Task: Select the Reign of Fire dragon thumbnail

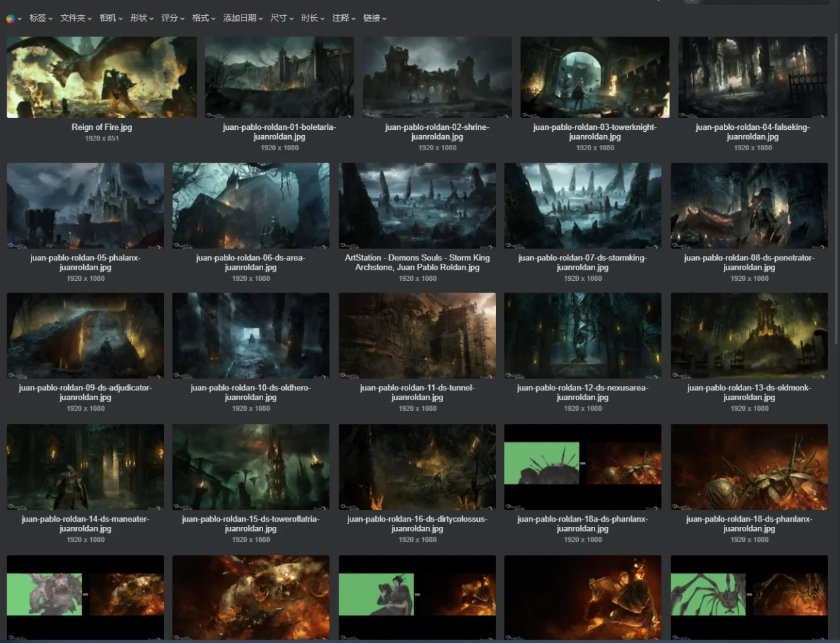Action: (x=102, y=77)
